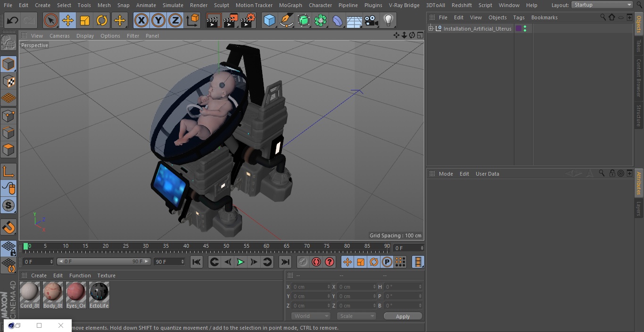
Task: Click Render View clapperboard icon
Action: (214, 21)
